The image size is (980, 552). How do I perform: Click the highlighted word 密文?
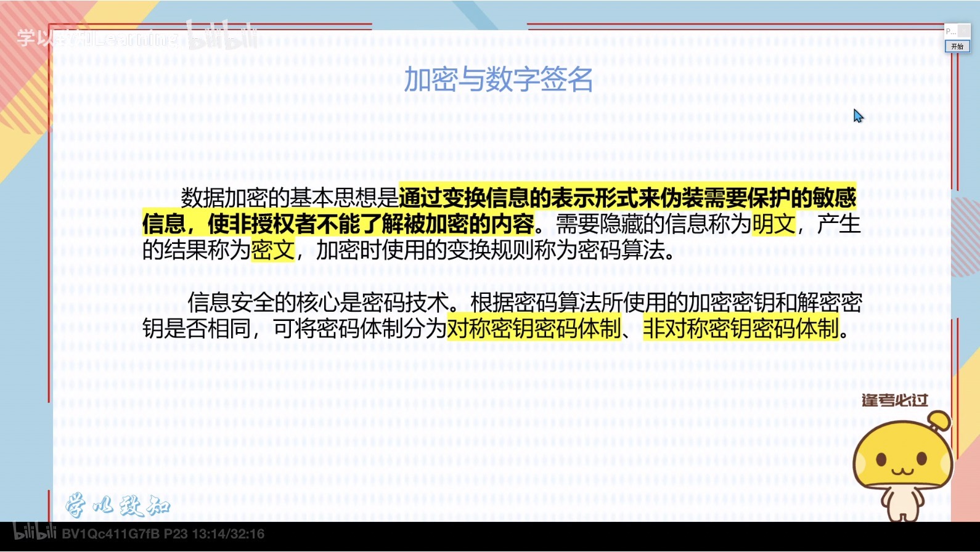(x=272, y=250)
